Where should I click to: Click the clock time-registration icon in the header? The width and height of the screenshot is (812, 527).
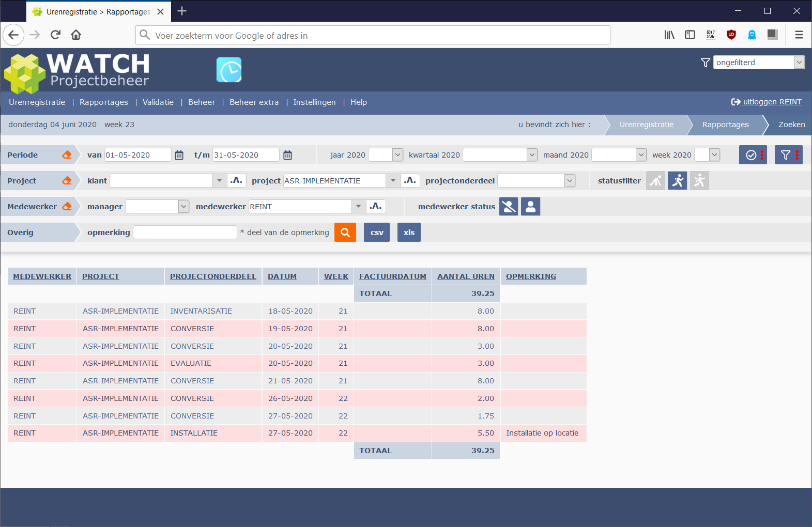[229, 70]
